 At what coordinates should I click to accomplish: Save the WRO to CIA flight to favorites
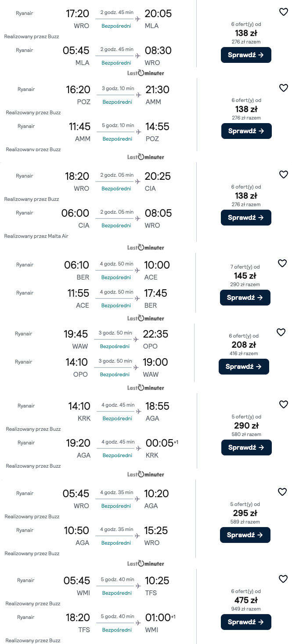[x=284, y=175]
